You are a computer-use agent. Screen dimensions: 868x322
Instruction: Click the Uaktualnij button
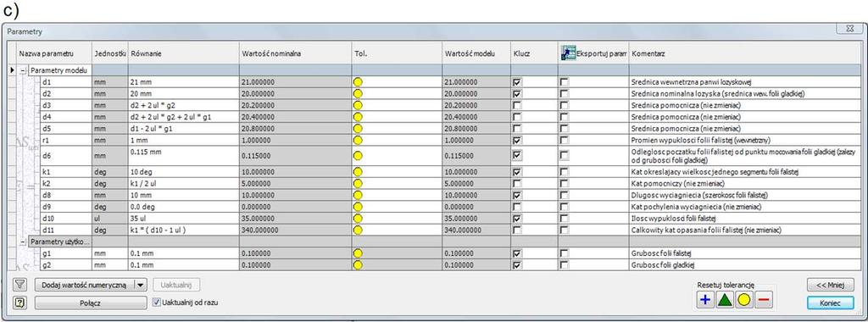[176, 285]
